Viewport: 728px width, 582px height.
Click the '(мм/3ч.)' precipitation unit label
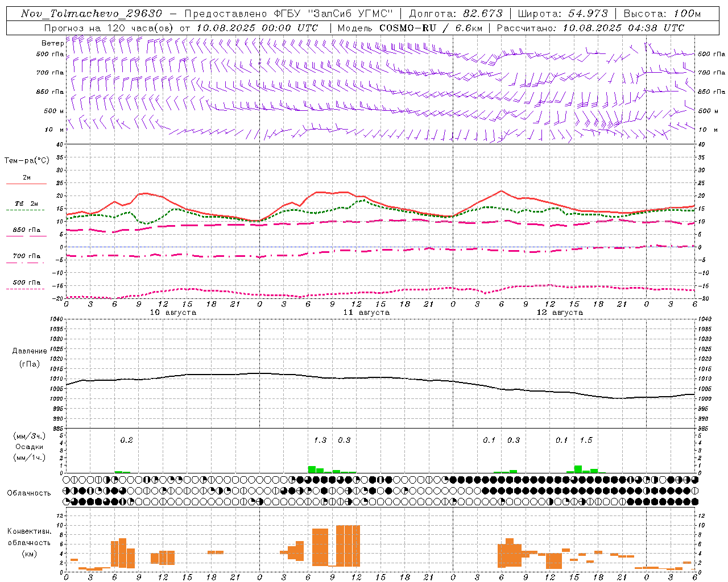(x=30, y=436)
